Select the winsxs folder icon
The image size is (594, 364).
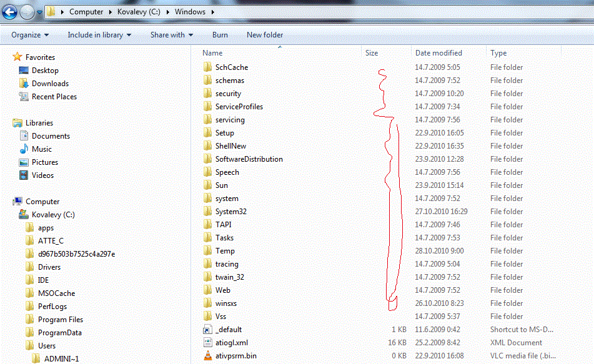207,303
